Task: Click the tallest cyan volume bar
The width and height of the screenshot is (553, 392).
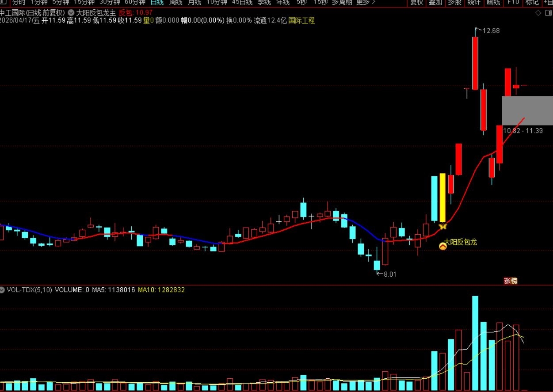Action: (x=475, y=343)
